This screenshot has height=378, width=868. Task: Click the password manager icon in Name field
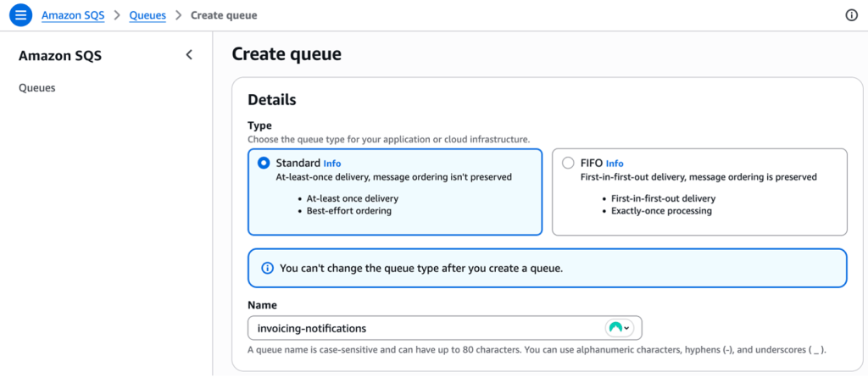616,328
